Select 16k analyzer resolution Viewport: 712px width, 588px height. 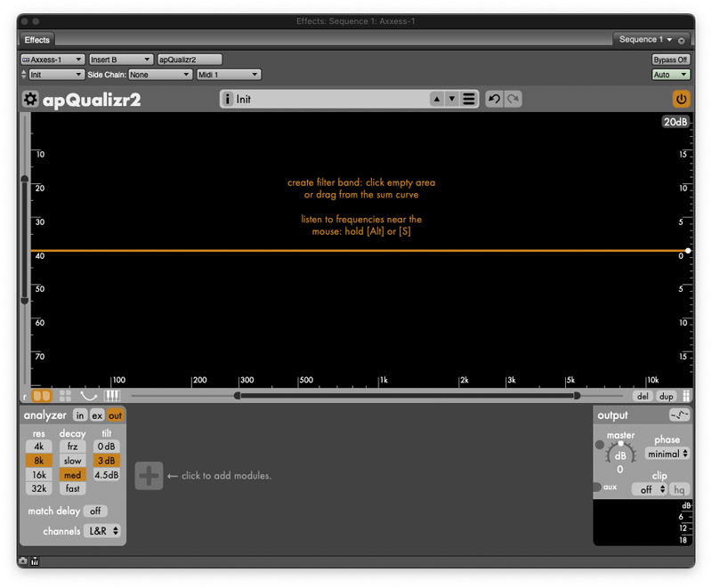(x=39, y=474)
